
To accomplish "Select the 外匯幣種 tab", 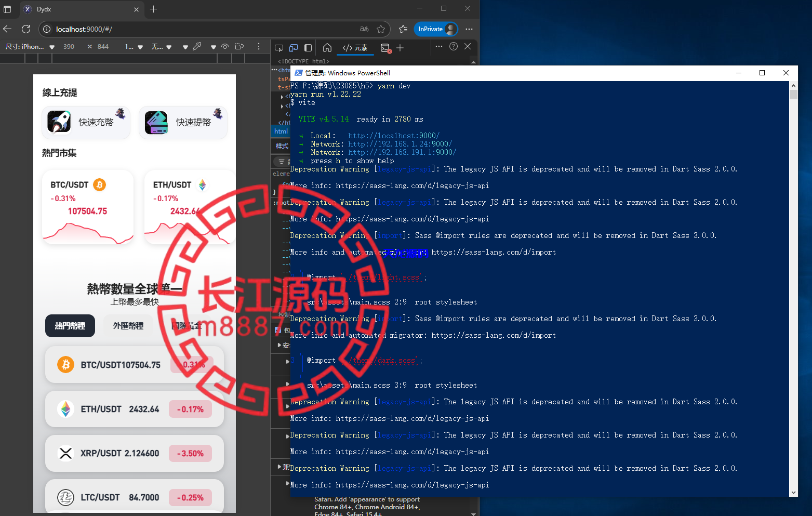I will click(x=128, y=326).
